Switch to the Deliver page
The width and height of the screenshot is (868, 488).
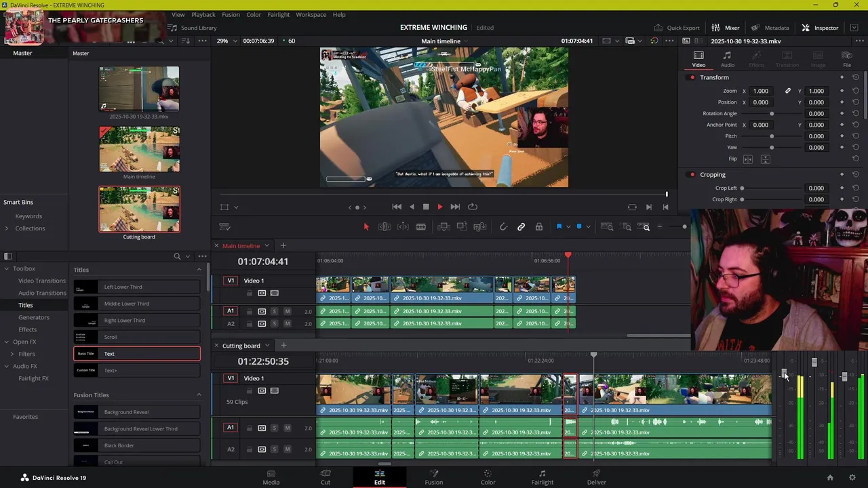[596, 477]
